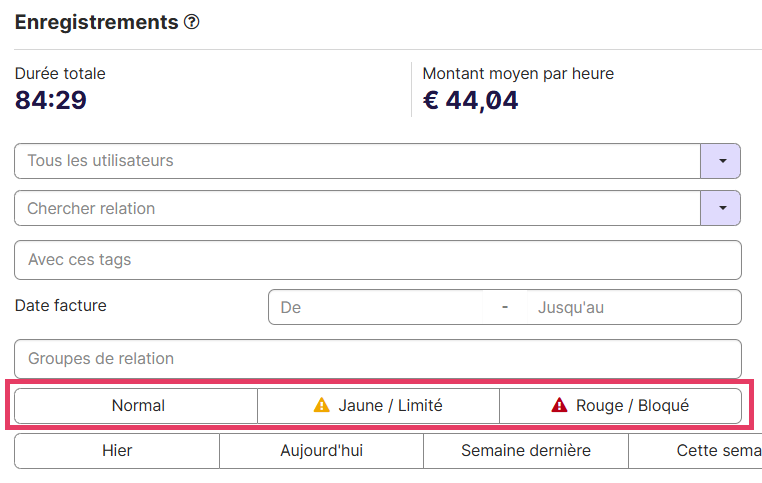Viewport: 762px width, 483px height.
Task: Toggle the Jaune / Limité filter
Action: 379,406
